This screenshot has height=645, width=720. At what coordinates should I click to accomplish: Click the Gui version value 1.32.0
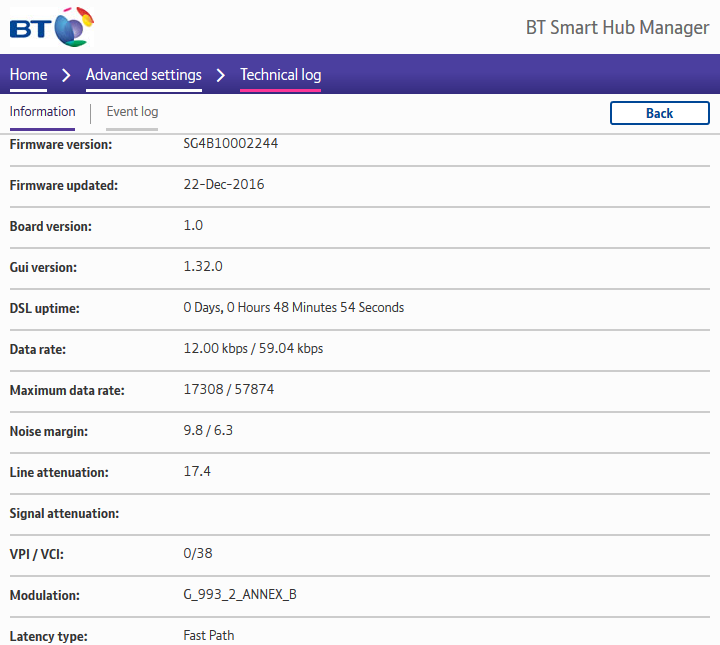click(203, 266)
